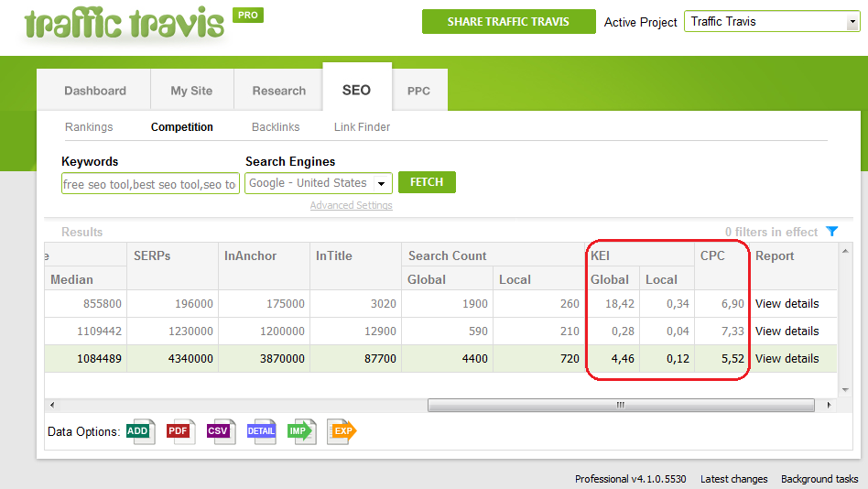
Task: Click the CPC value 7,33
Action: (732, 331)
